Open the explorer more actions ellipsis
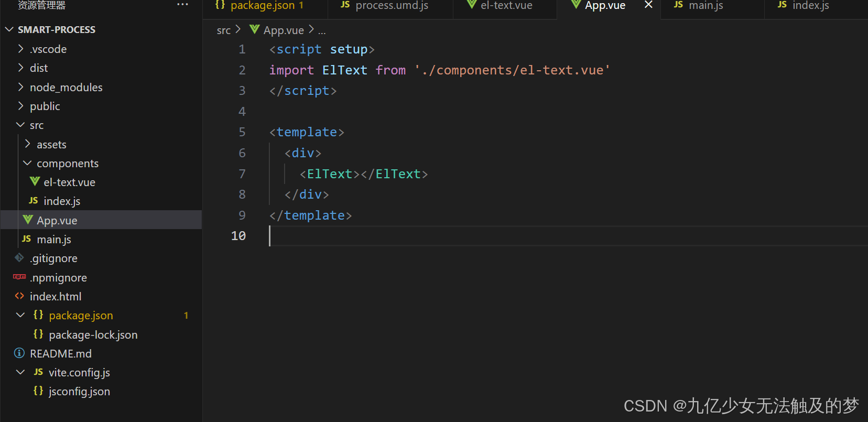Screen dimensions: 868x422 click(x=182, y=4)
